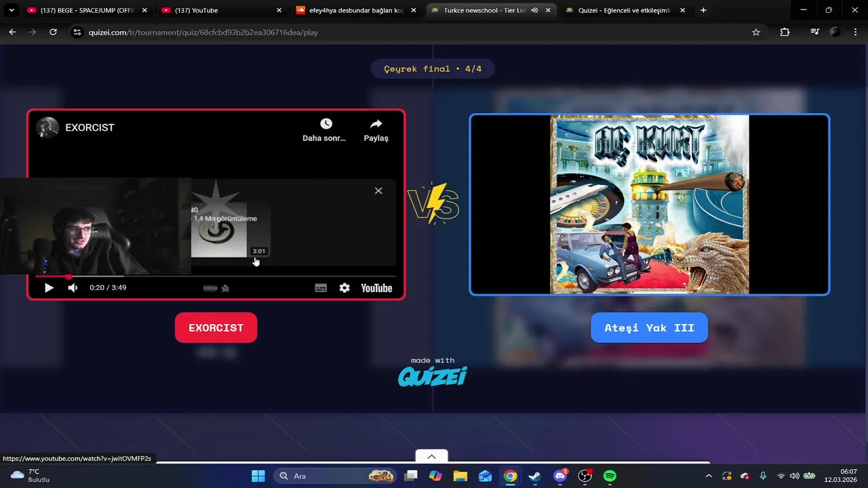
Task: Open the tab search dropdown
Action: (x=11, y=10)
